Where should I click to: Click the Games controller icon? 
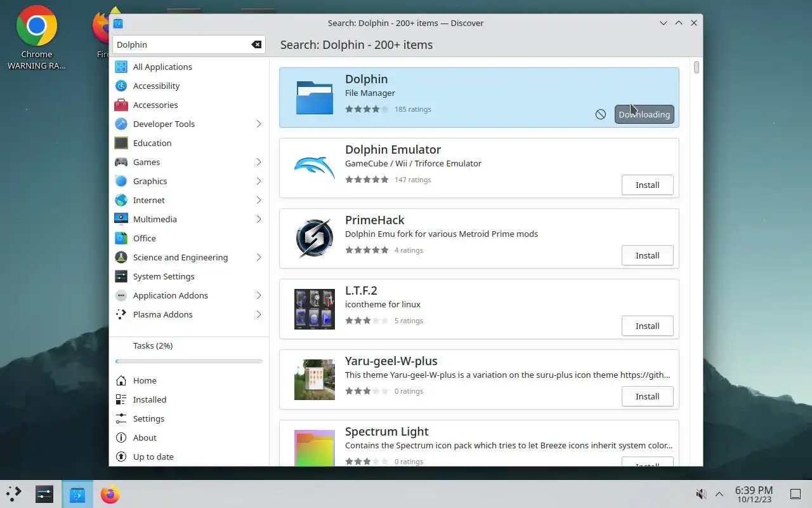tap(121, 162)
